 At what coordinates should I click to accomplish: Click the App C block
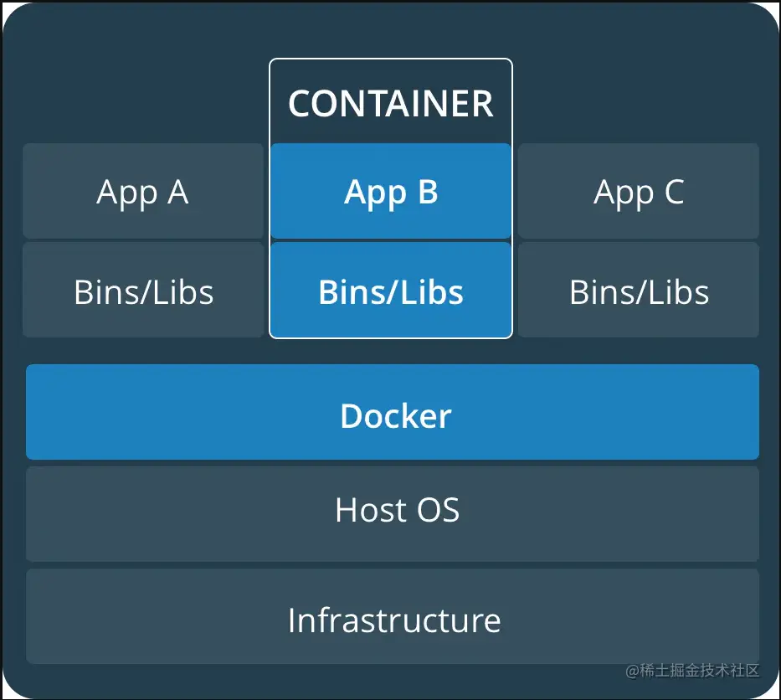tap(639, 191)
